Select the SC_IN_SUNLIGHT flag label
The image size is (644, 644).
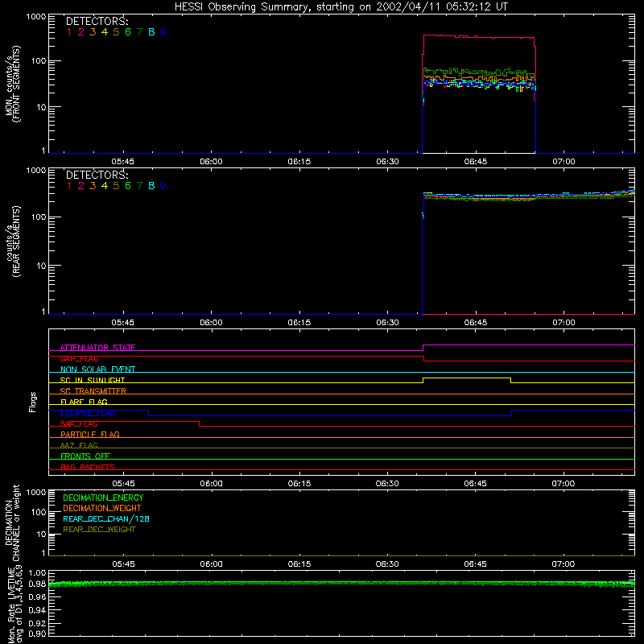coord(93,380)
